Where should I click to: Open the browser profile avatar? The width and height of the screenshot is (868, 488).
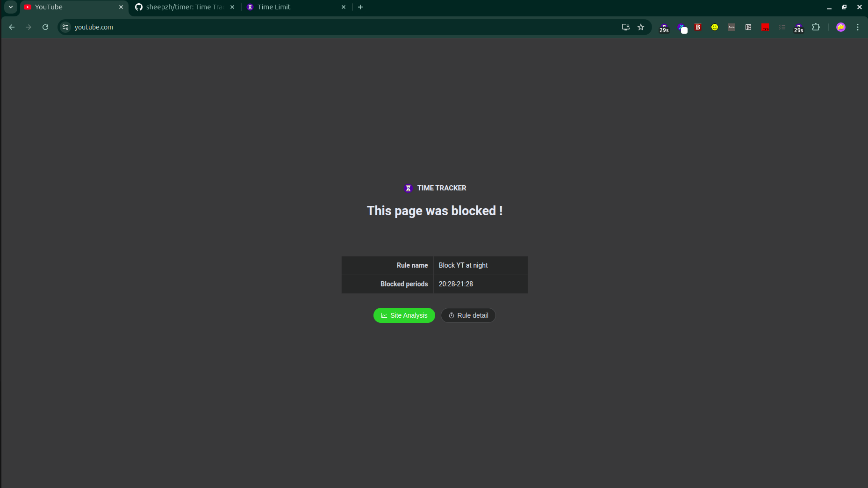pos(841,27)
